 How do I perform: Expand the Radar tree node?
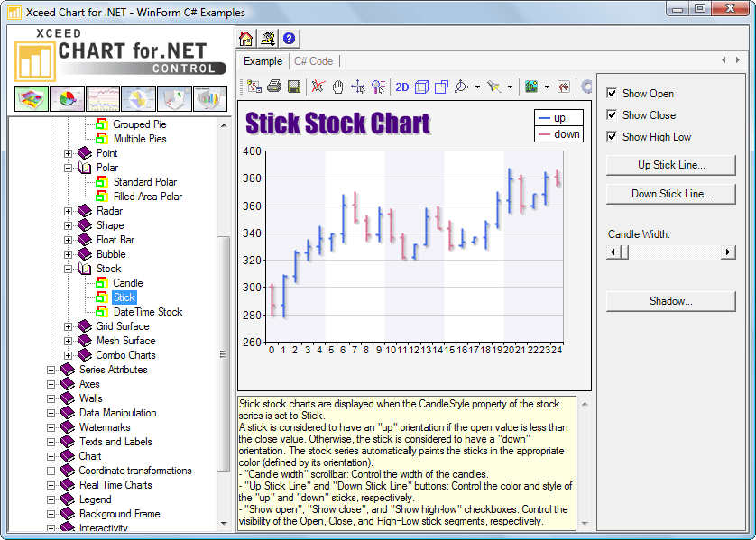click(x=68, y=212)
